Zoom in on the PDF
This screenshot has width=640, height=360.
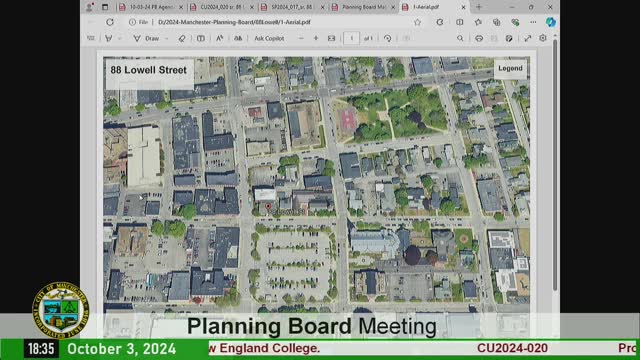click(316, 38)
